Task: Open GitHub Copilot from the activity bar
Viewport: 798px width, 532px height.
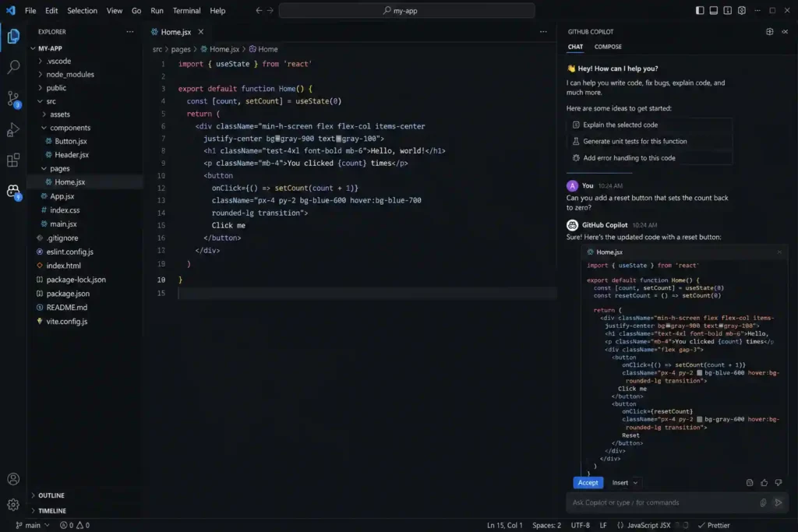Action: click(x=13, y=192)
